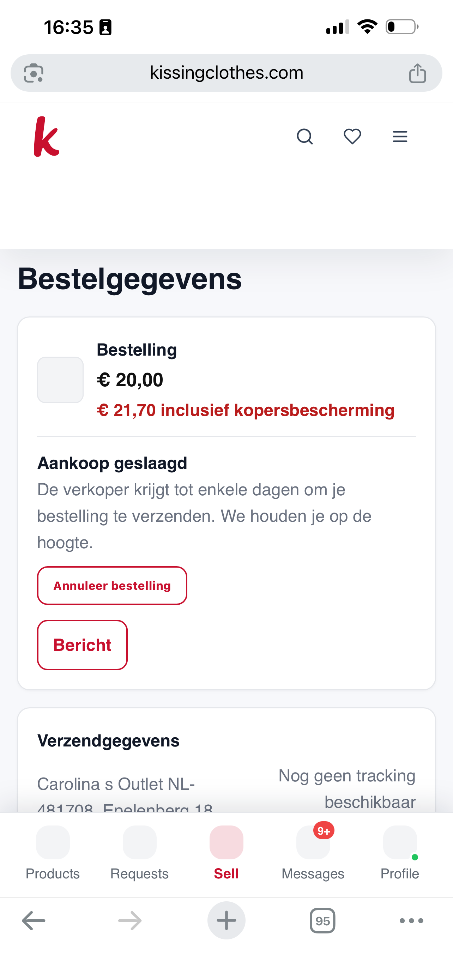The height and width of the screenshot is (980, 453).
Task: Open browser options with the three-dot menu
Action: (411, 921)
